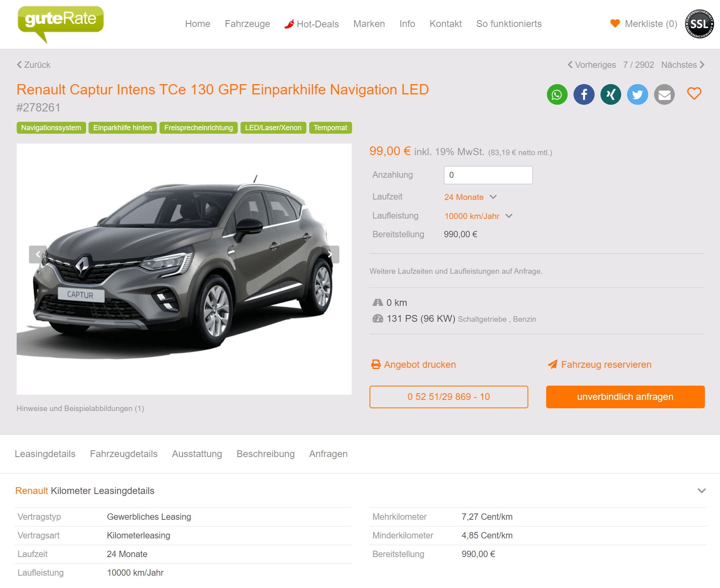Viewport: 720px width, 588px height.
Task: Switch to the Fahrzeugdetails tab
Action: click(x=124, y=454)
